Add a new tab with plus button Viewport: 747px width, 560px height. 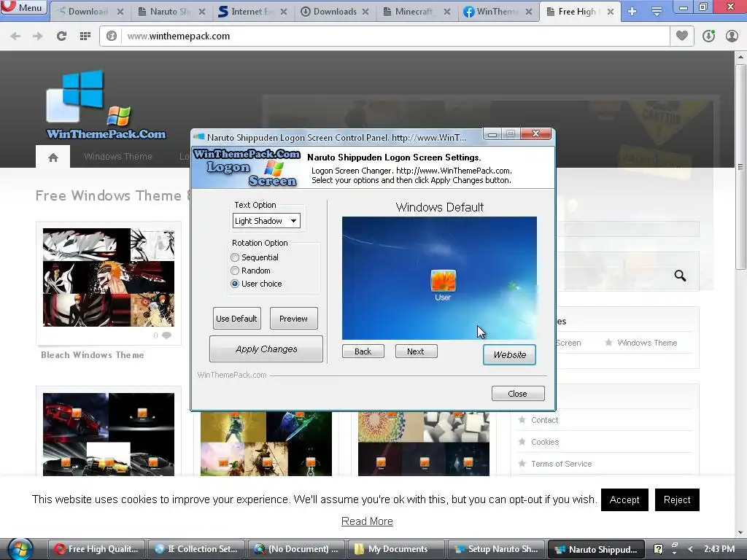pos(632,12)
